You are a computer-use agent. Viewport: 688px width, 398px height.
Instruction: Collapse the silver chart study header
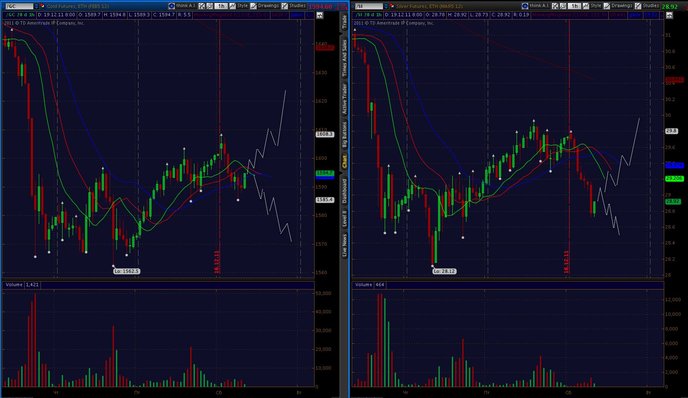(x=669, y=15)
